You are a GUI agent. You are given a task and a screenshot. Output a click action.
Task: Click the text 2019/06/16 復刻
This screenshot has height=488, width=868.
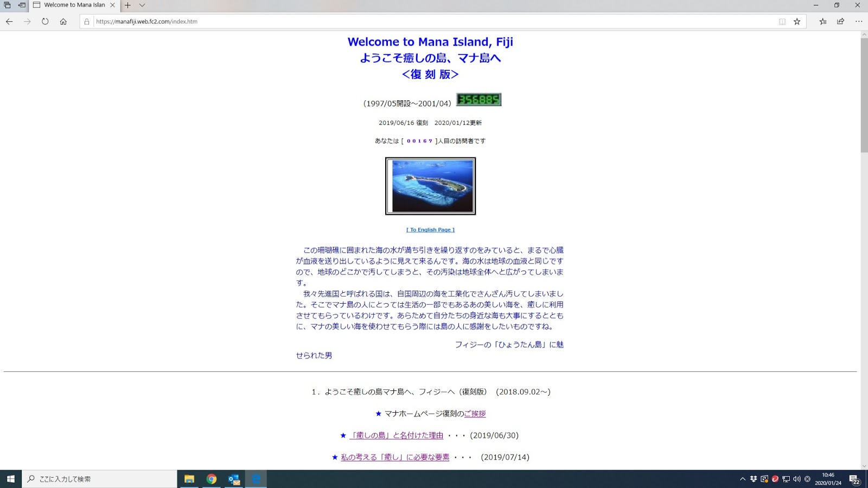click(x=403, y=123)
